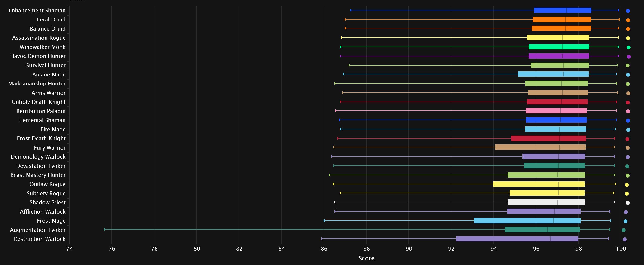This screenshot has width=644, height=265.
Task: Click the Destruction Warlock outlier dot
Action: click(x=625, y=239)
